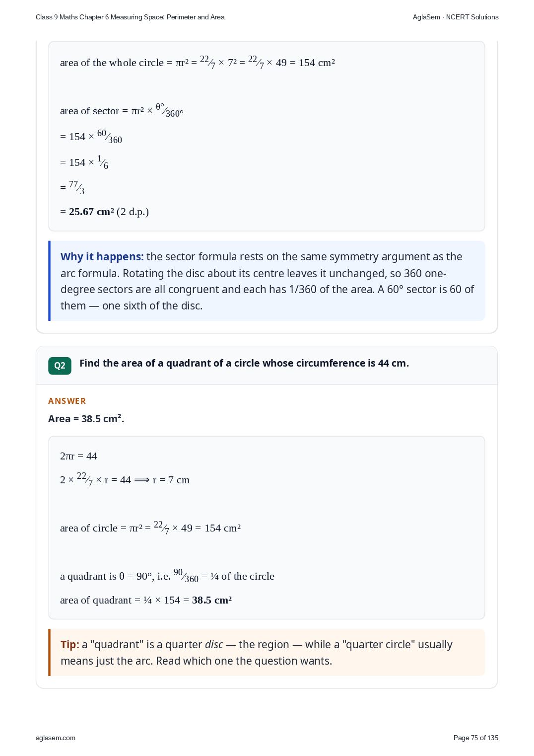Click the bold 'Why it happens:' label

[102, 257]
